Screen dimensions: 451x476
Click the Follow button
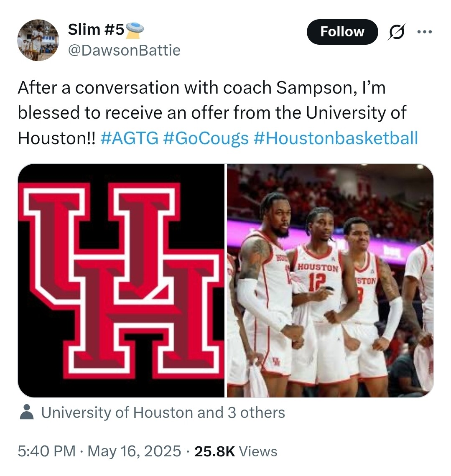pyautogui.click(x=342, y=32)
